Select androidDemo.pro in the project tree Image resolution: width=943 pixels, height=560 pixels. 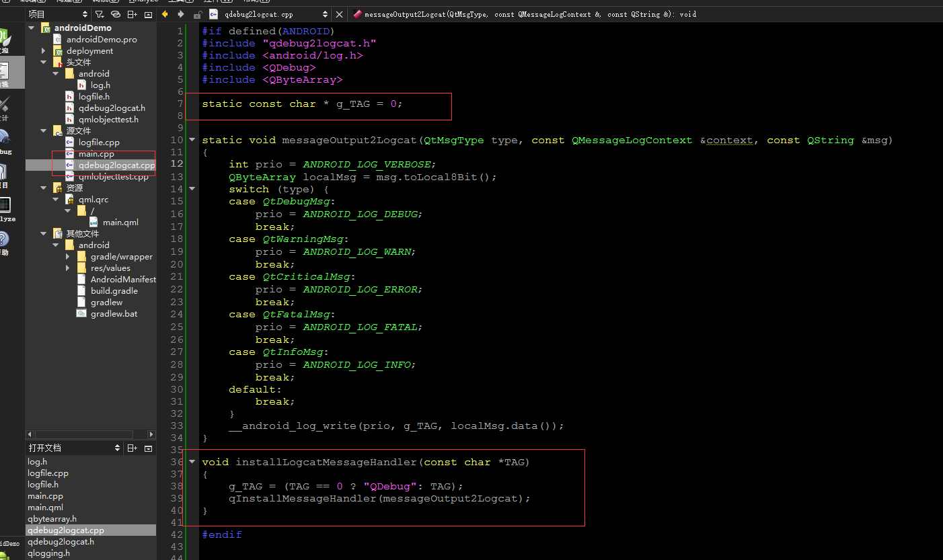point(102,39)
